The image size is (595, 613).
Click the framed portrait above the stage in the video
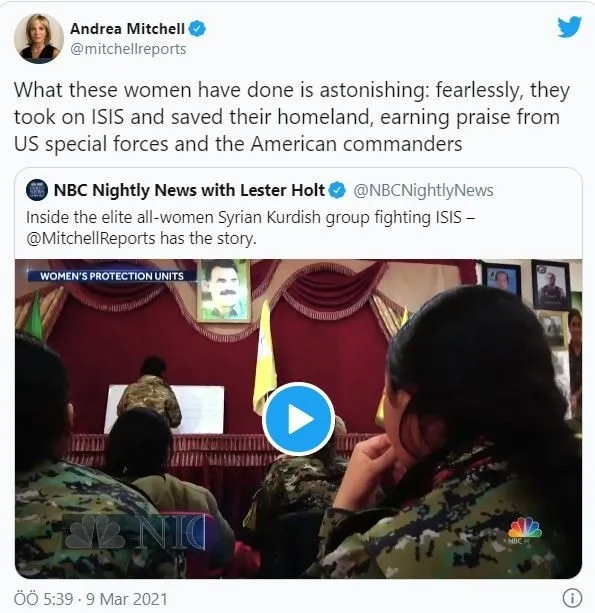[224, 291]
